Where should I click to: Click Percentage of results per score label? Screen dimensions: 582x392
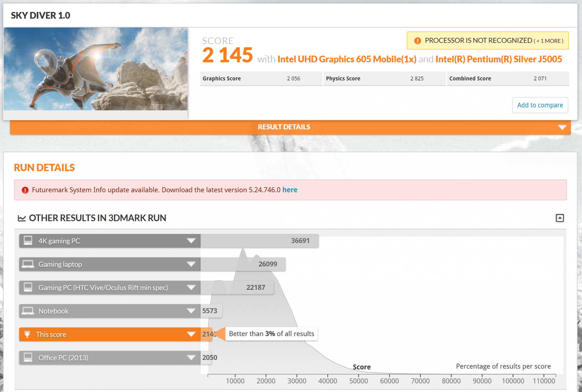[503, 366]
